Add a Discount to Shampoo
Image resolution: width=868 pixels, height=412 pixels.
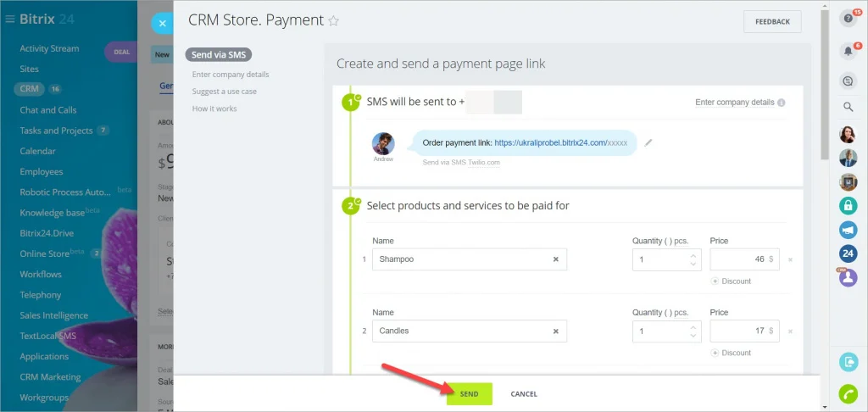(731, 281)
